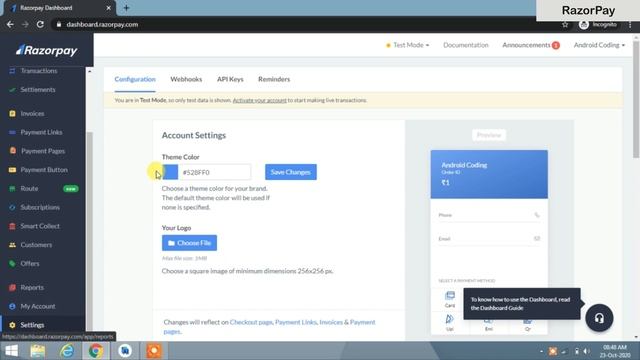Open Offers sidebar icon
Image resolution: width=640 pixels, height=360 pixels.
coord(12,264)
